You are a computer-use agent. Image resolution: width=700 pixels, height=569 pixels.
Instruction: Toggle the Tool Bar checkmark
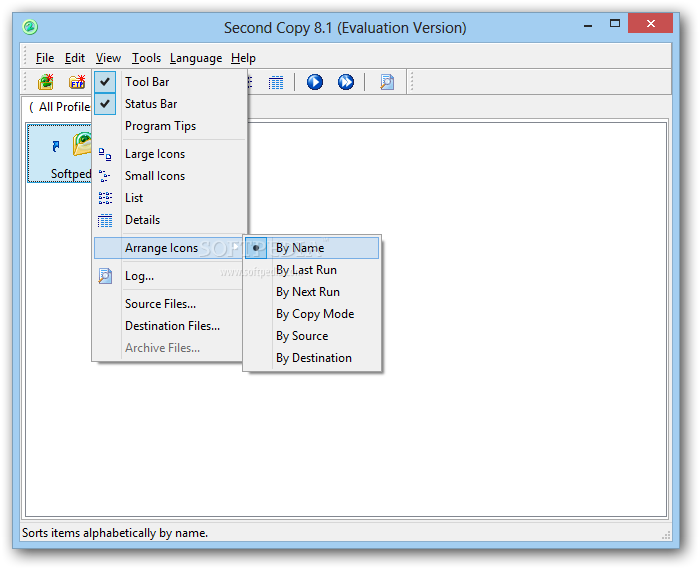tap(105, 82)
